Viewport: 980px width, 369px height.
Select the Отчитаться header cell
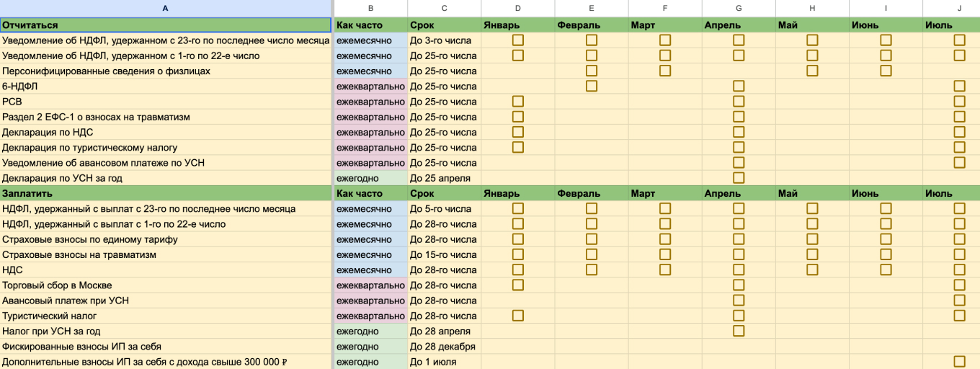166,25
